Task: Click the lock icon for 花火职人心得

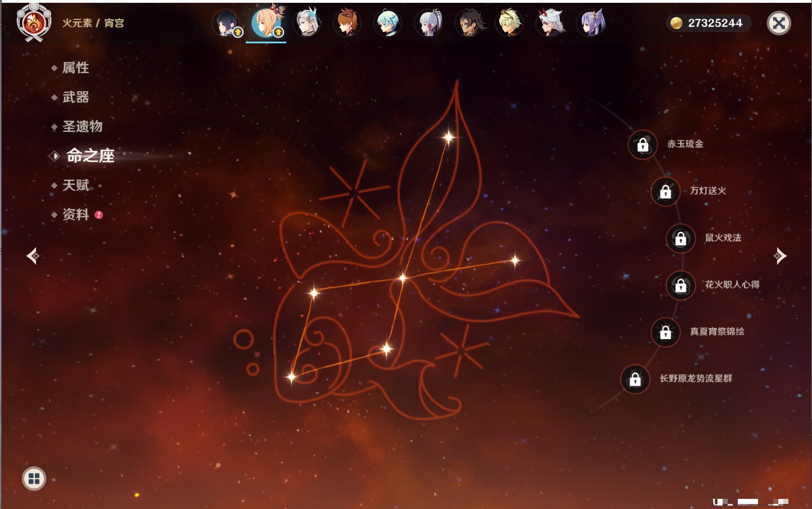Action: point(681,286)
